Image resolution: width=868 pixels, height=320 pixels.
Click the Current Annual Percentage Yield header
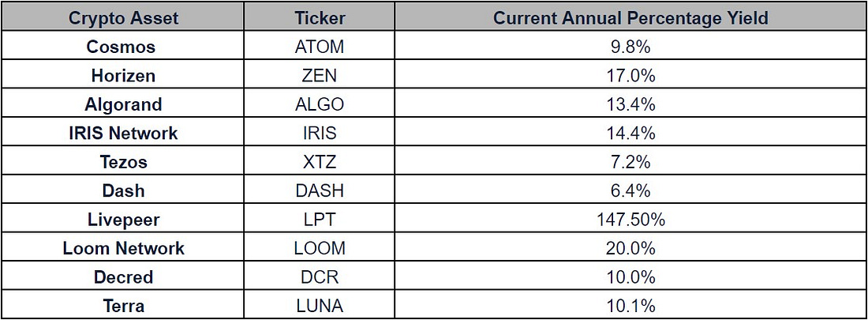pos(630,17)
